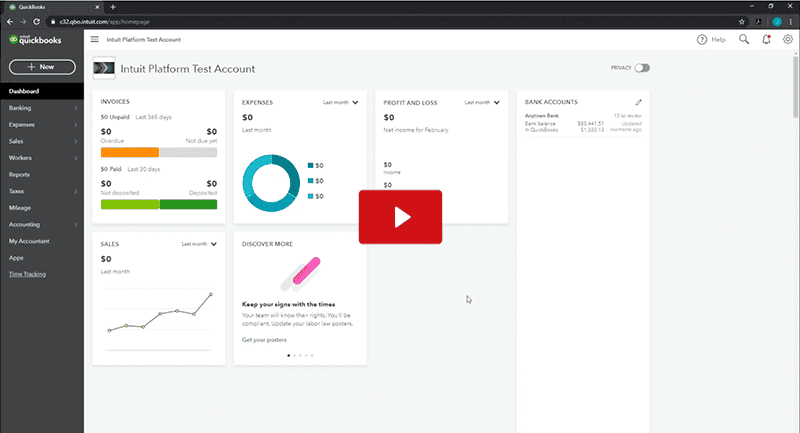Select Reports in the sidebar
Screen dimensions: 800x433
click(19, 174)
